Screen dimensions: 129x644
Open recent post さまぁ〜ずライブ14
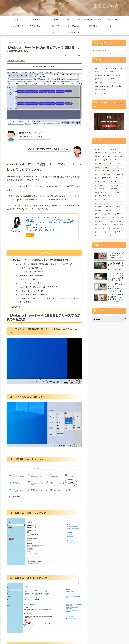109,256
